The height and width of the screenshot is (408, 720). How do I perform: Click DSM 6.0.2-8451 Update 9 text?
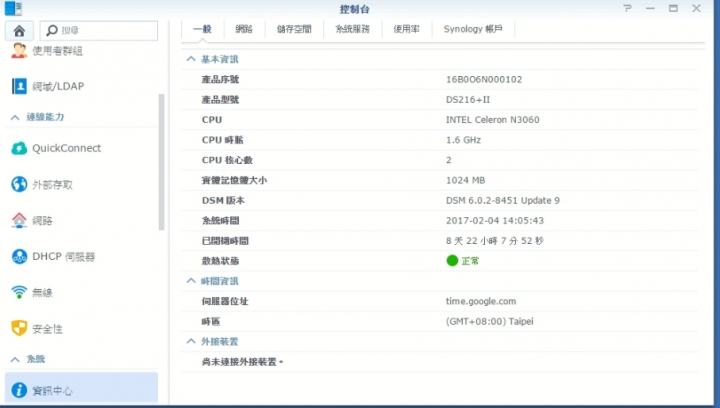pyautogui.click(x=503, y=201)
